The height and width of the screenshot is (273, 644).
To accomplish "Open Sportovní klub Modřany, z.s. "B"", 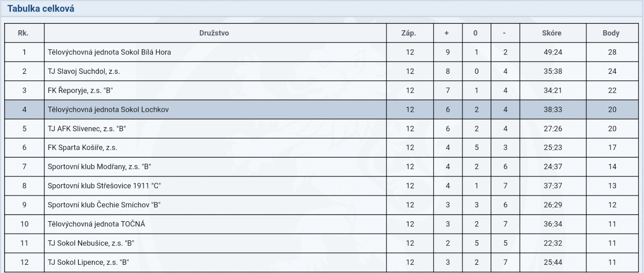I will 99,167.
